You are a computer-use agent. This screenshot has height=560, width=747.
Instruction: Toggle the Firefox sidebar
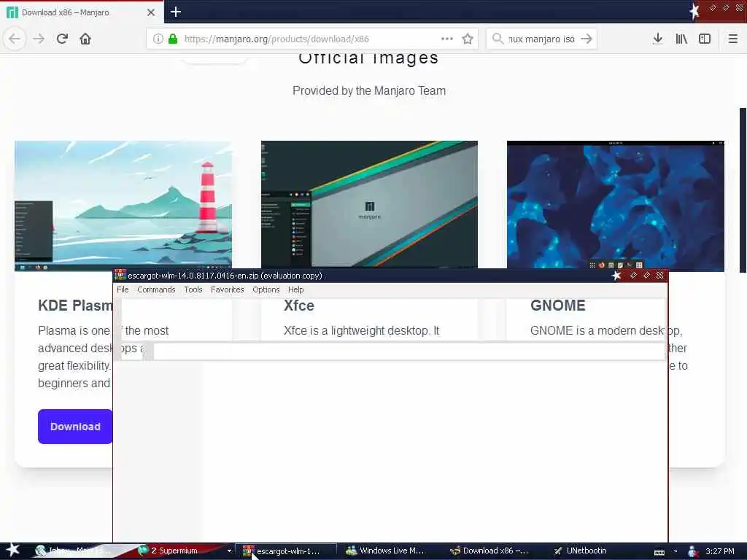pyautogui.click(x=705, y=39)
